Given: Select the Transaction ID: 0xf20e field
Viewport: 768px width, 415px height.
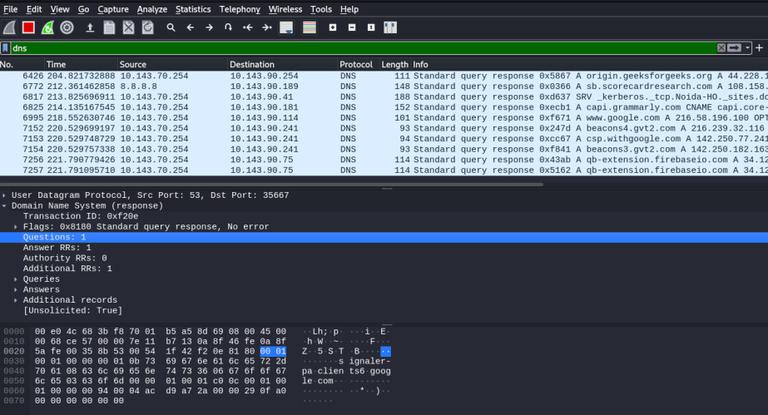Looking at the screenshot, I should click(x=80, y=216).
